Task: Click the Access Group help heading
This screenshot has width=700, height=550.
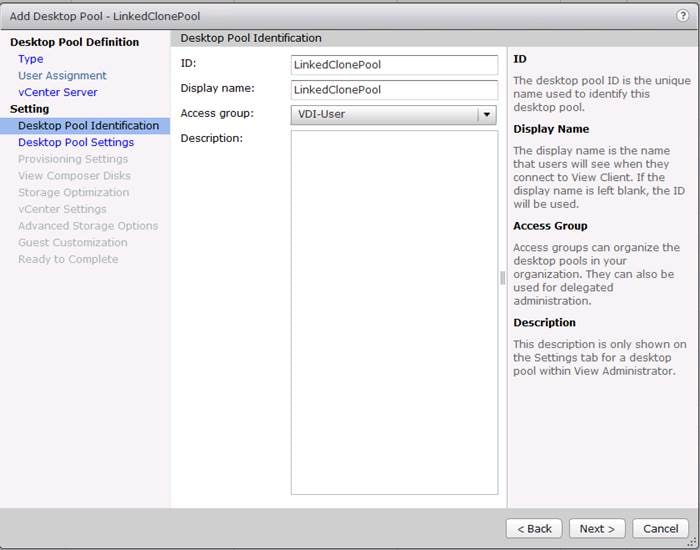Action: 550,226
